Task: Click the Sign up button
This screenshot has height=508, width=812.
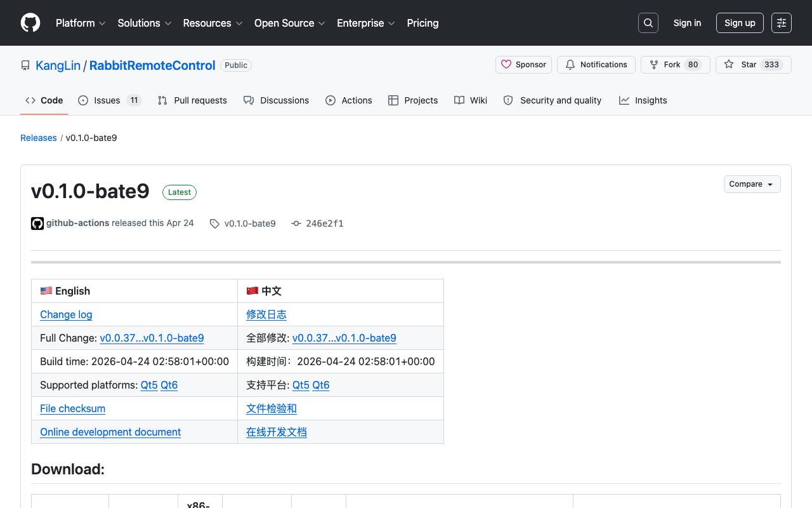Action: coord(740,23)
